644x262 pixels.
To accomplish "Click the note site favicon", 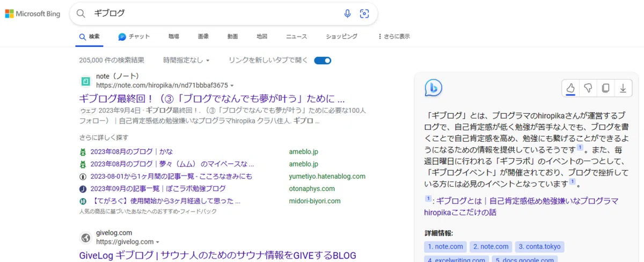I will [85, 81].
